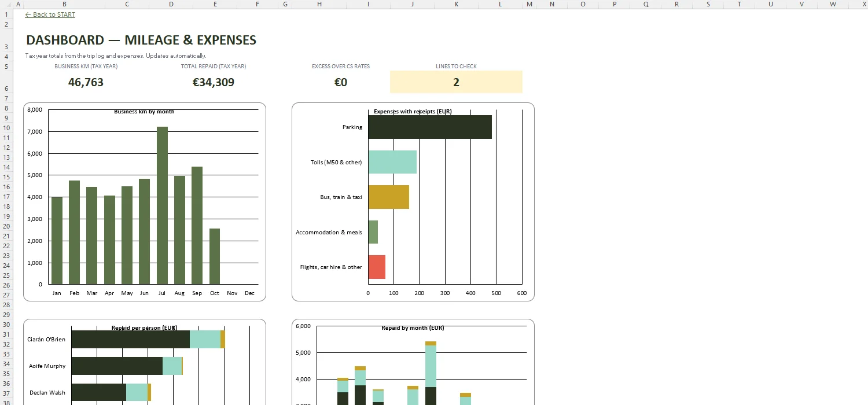Screen dimensions: 868x405
Task: Click the Declan Walsh dark bar segment
Action: (x=98, y=392)
